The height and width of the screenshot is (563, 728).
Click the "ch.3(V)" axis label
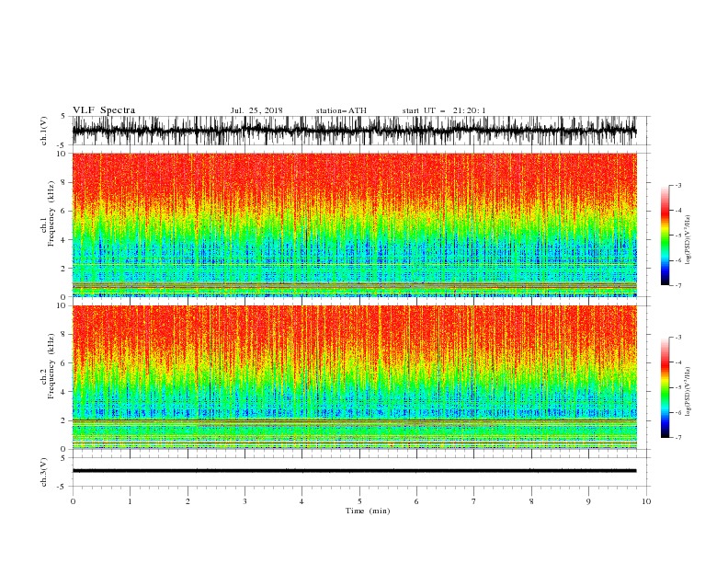44,472
